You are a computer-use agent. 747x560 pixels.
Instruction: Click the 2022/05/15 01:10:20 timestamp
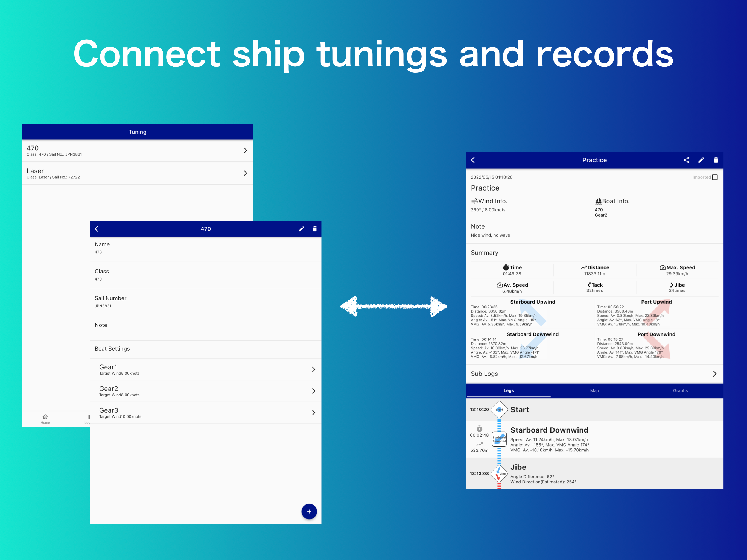pyautogui.click(x=492, y=177)
